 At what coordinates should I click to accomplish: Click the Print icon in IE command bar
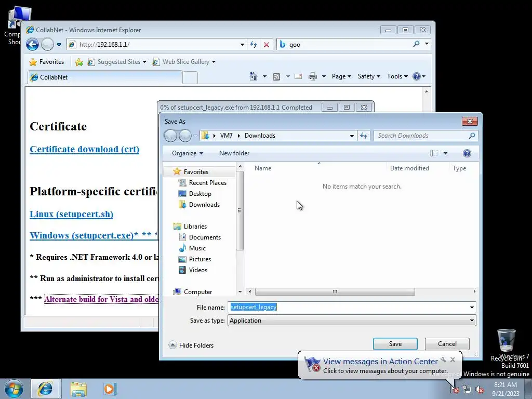[312, 76]
